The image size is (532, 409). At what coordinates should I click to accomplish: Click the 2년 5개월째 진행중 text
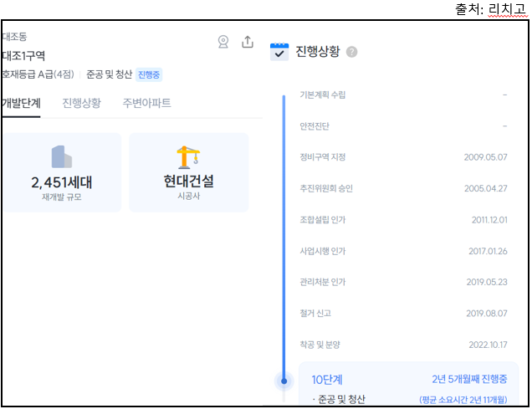[469, 379]
